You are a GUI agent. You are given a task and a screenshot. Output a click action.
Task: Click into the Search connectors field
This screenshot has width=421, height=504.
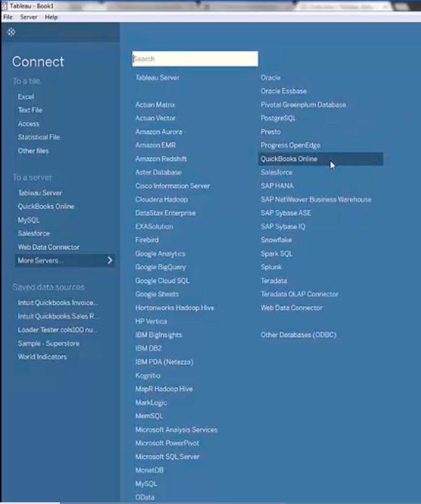pos(195,59)
